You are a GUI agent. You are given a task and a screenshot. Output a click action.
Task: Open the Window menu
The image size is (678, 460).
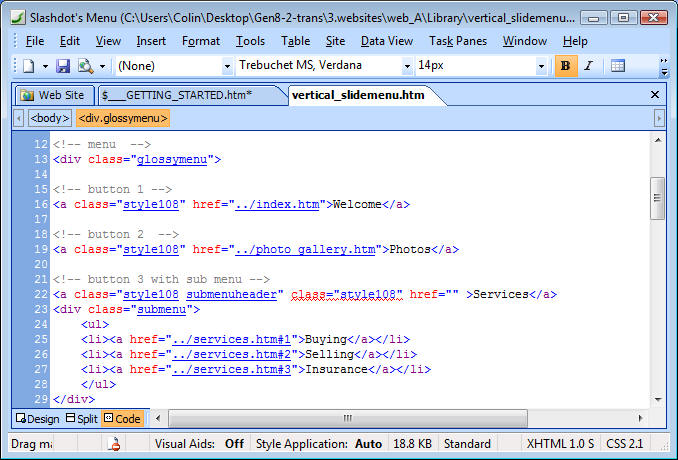524,41
